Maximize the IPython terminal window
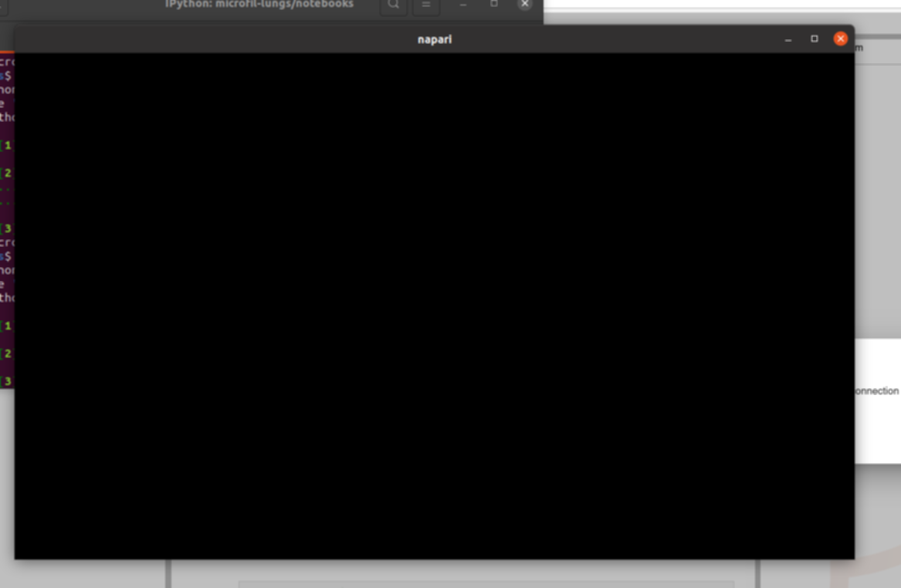 (493, 4)
